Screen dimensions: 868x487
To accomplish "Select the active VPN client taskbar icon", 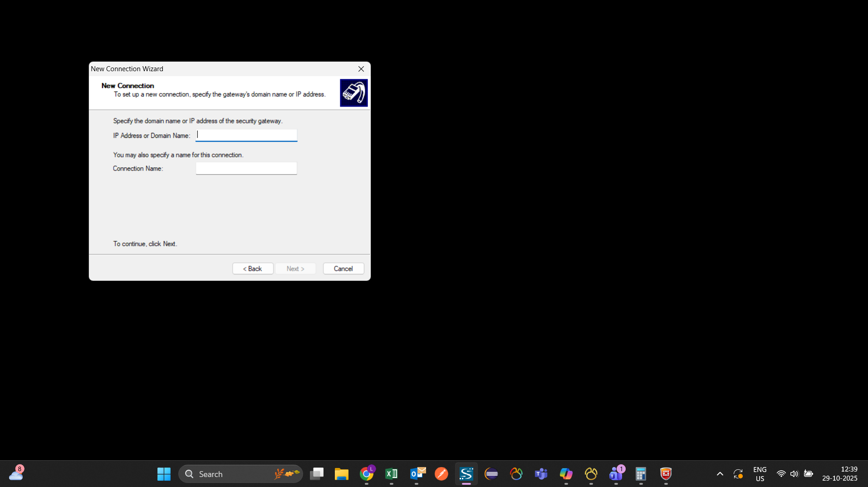I will tap(466, 474).
